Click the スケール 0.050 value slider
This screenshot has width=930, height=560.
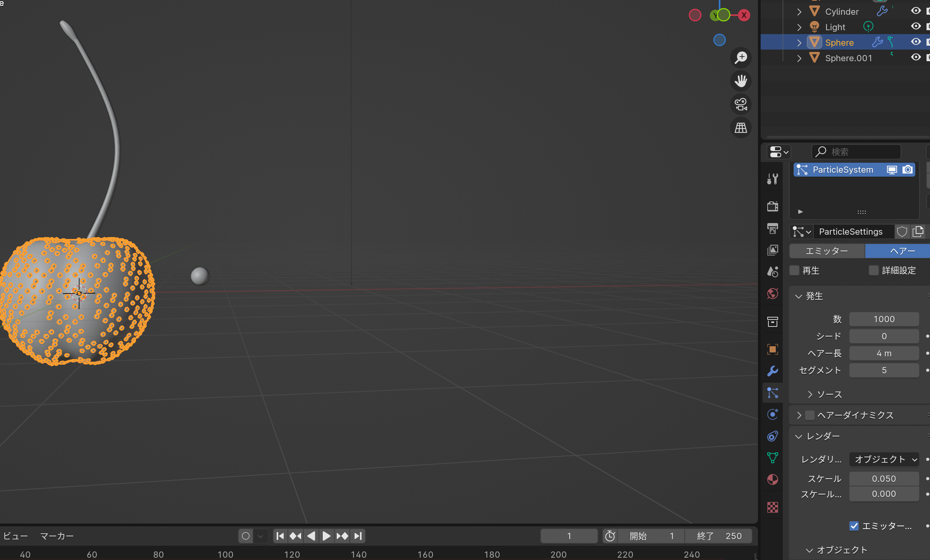point(884,479)
